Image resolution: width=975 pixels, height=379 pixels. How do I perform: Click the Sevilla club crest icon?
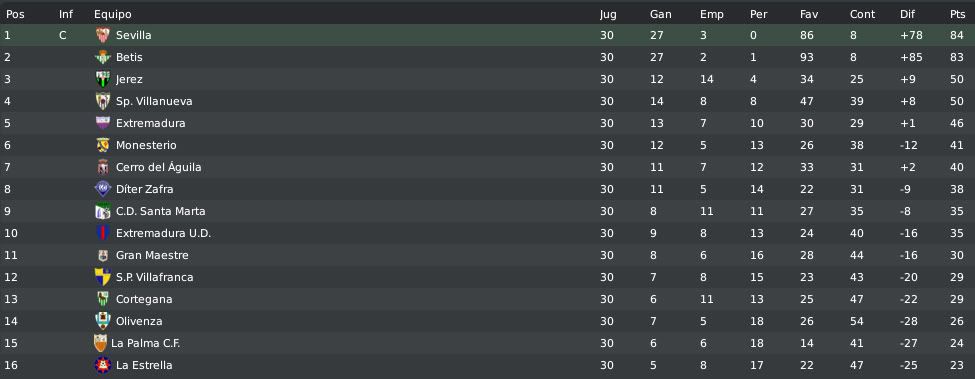[x=103, y=35]
